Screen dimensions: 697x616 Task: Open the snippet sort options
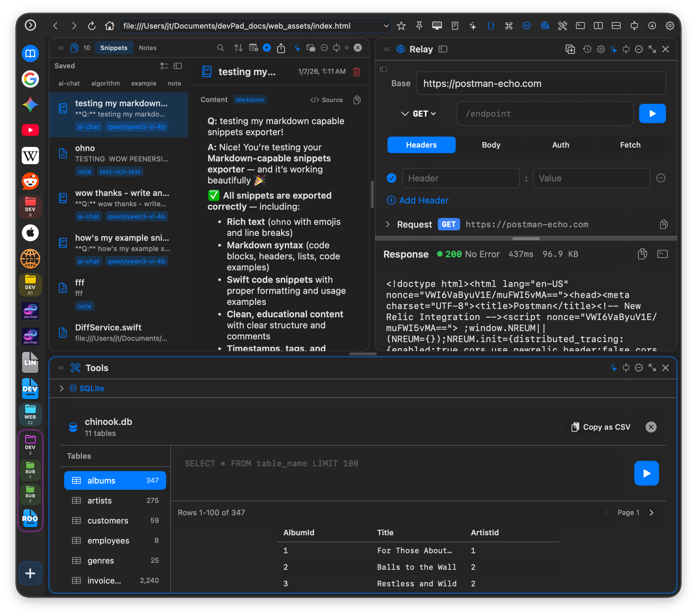[239, 48]
